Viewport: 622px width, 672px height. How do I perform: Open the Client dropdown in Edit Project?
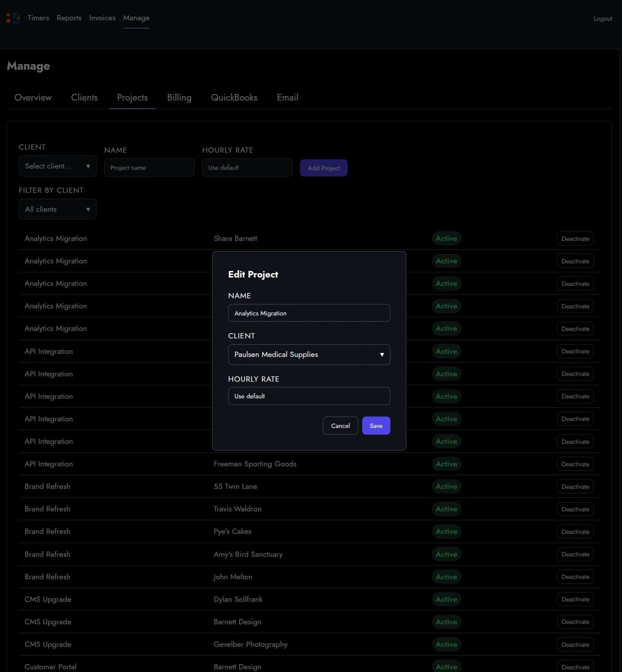[309, 355]
